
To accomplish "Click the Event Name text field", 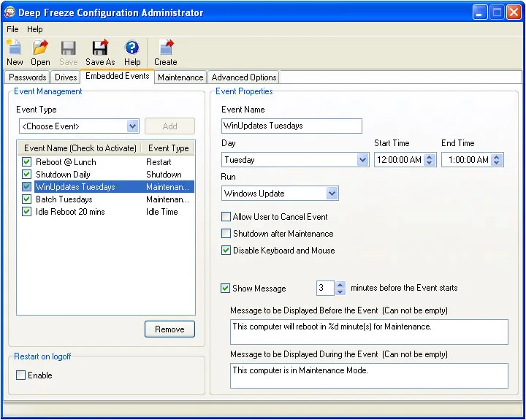I will (x=291, y=126).
